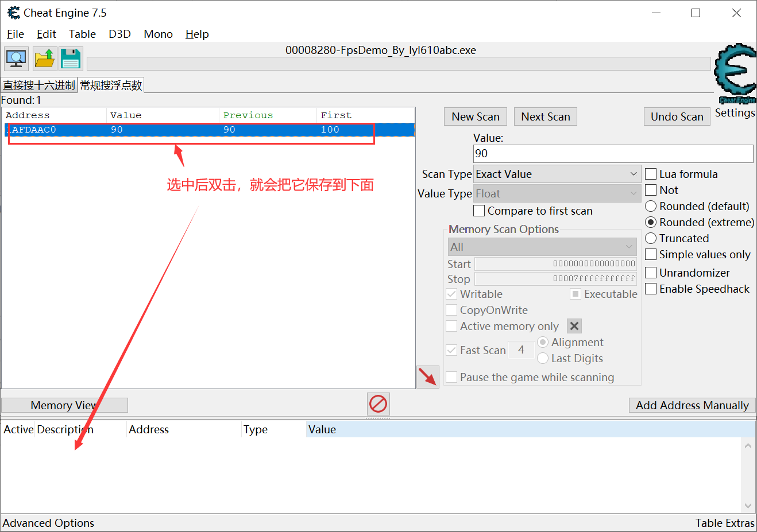757x532 pixels.
Task: Open Table Extras
Action: pyautogui.click(x=725, y=523)
